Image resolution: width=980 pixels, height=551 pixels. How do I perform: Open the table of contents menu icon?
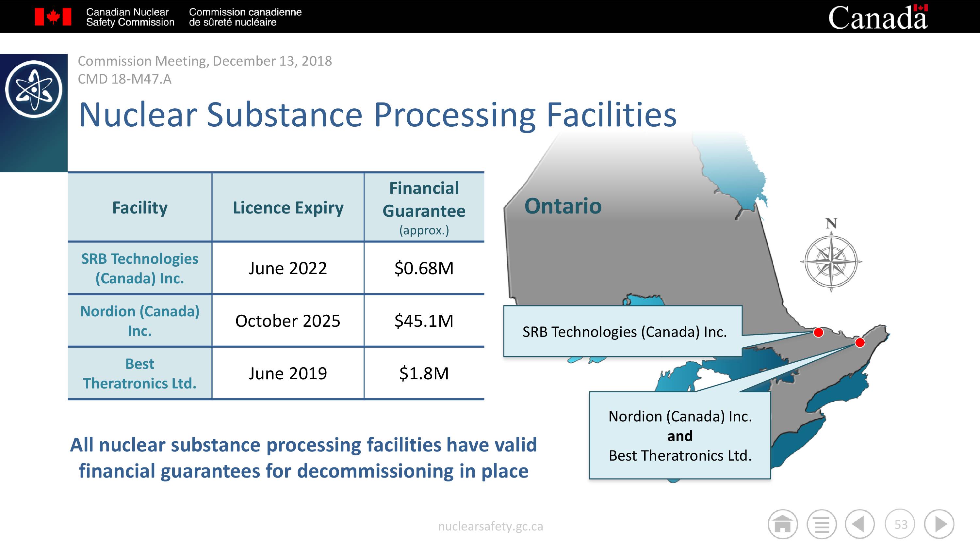coord(822,524)
